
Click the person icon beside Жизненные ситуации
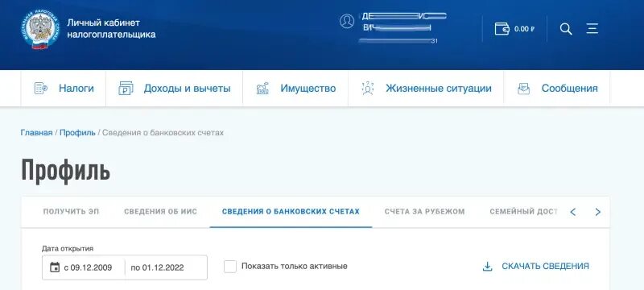coord(368,89)
